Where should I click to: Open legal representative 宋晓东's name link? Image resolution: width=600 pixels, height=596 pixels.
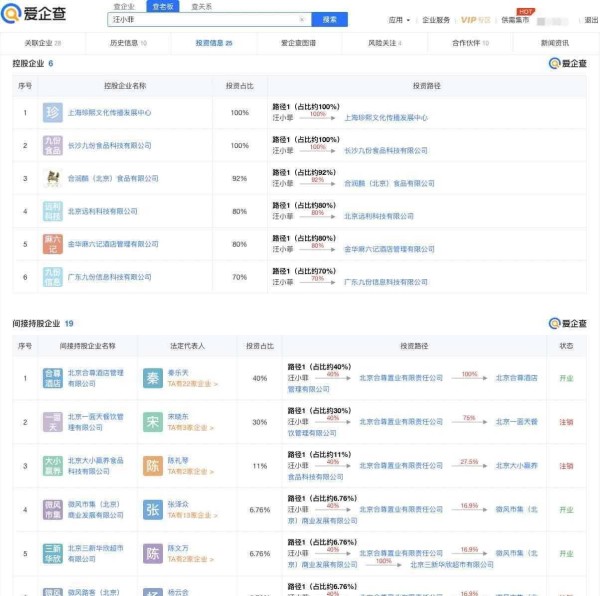click(178, 417)
